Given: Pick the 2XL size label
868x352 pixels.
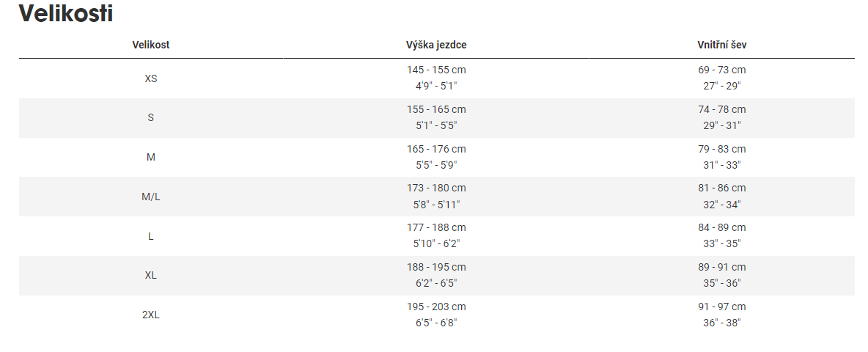Looking at the screenshot, I should click(150, 315).
